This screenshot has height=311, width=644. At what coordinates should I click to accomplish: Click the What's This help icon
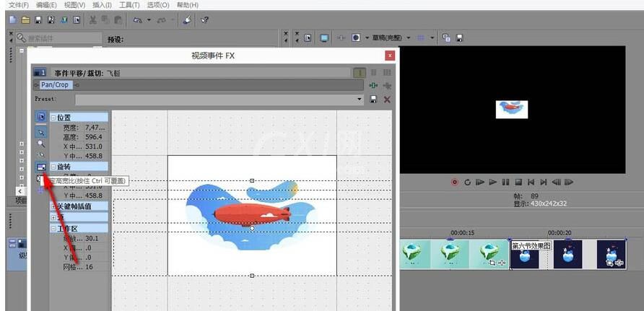(x=204, y=19)
